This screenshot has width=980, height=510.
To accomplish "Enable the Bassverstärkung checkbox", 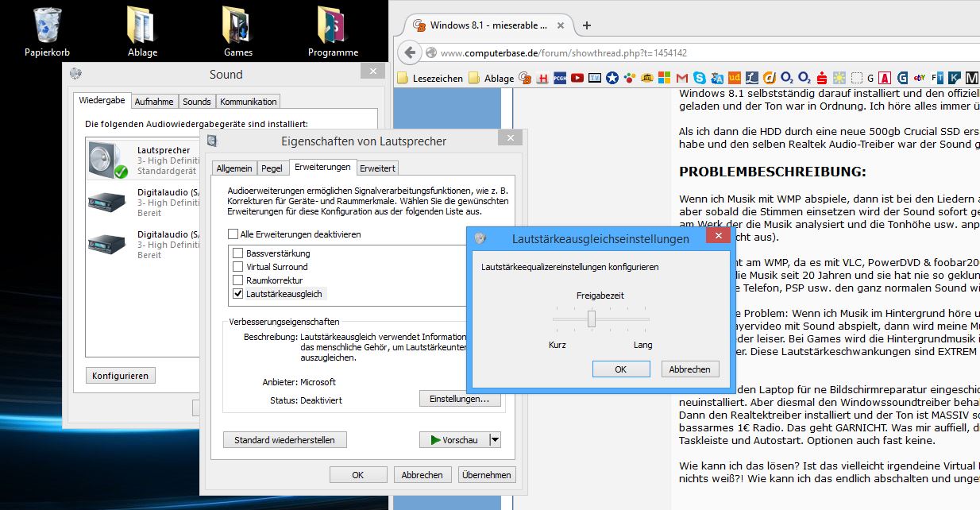I will pos(237,253).
